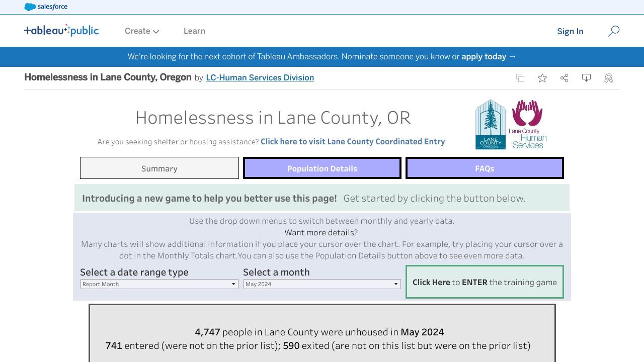Open search with the magnifying glass icon
Image resolution: width=644 pixels, height=362 pixels.
[613, 31]
